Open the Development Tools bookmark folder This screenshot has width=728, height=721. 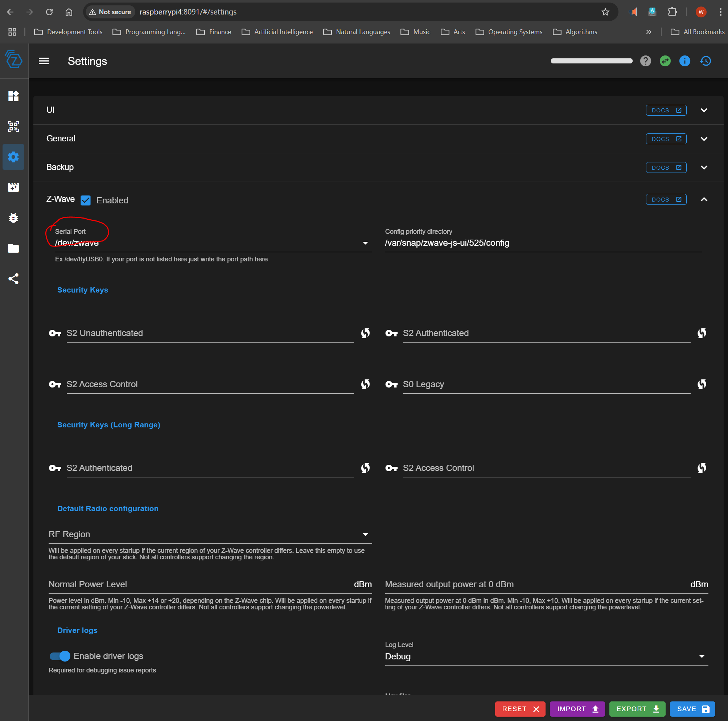coord(68,32)
